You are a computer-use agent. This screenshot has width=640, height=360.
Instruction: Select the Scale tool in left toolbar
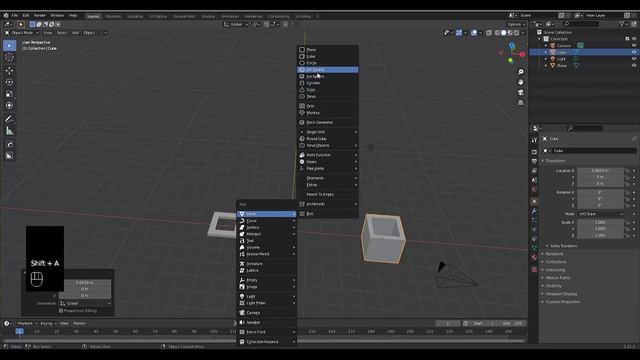tap(9, 94)
